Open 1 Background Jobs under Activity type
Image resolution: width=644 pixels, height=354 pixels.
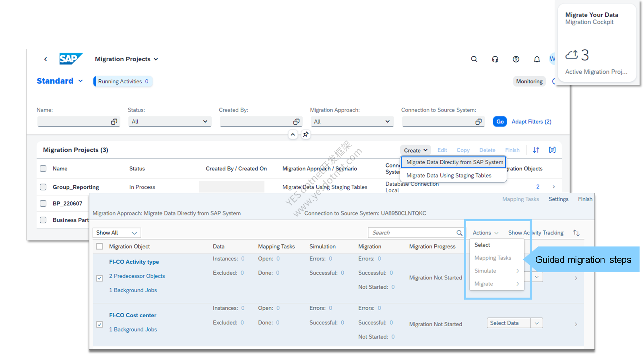click(133, 290)
